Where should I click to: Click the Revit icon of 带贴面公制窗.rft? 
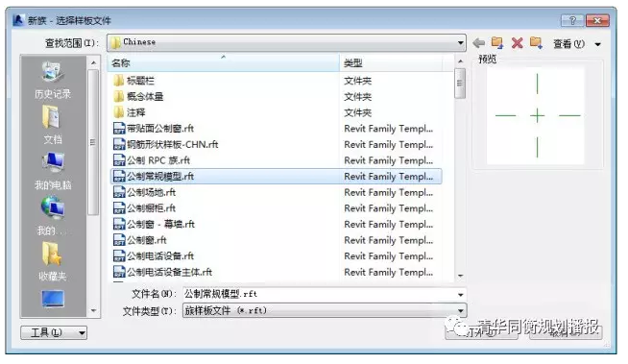pyautogui.click(x=119, y=129)
